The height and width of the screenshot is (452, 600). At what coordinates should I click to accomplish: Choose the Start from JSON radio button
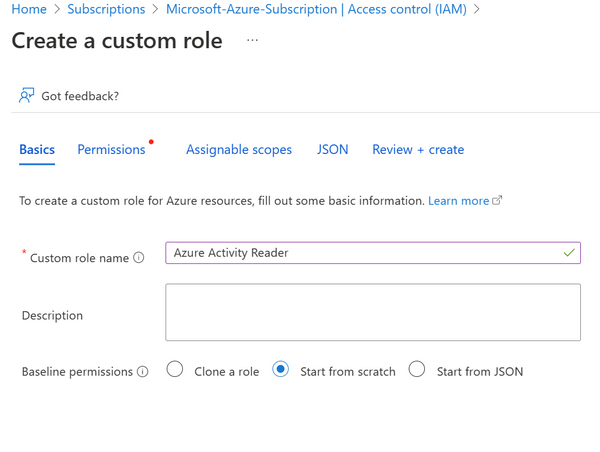pyautogui.click(x=418, y=370)
